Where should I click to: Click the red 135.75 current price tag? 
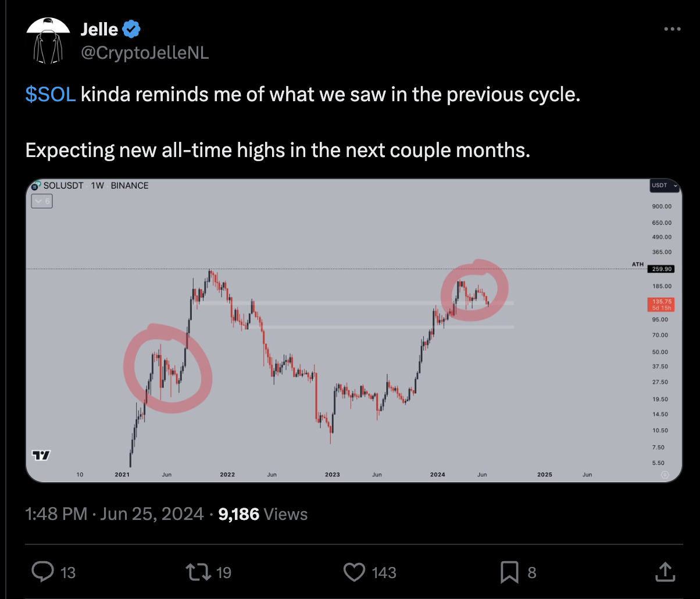[662, 304]
